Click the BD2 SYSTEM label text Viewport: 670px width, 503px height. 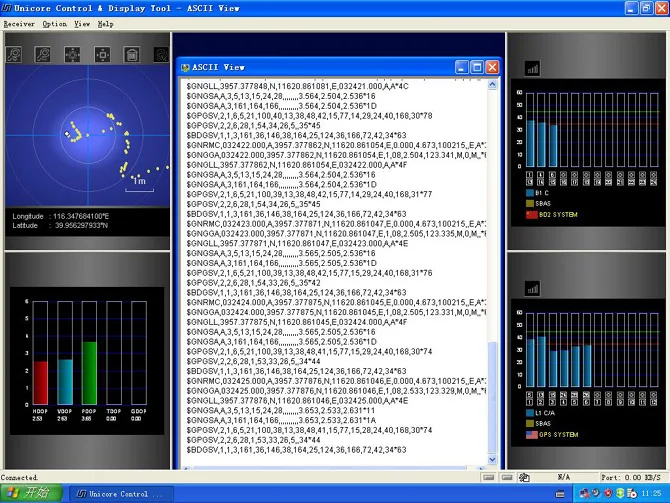[x=558, y=215]
